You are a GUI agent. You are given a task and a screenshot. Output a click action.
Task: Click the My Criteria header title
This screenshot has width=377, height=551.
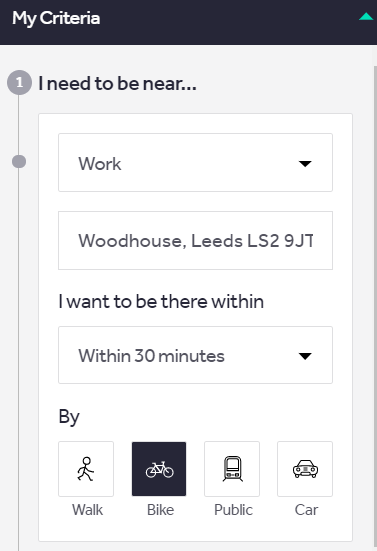click(x=56, y=18)
